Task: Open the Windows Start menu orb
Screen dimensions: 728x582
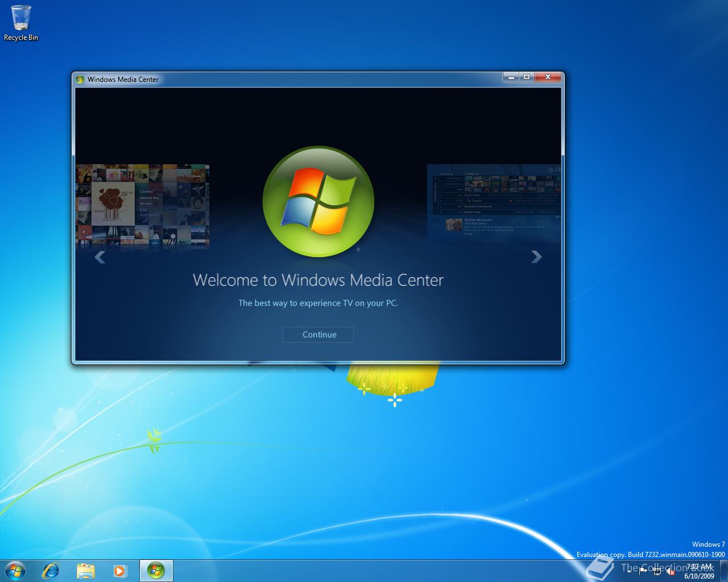Action: coord(15,570)
